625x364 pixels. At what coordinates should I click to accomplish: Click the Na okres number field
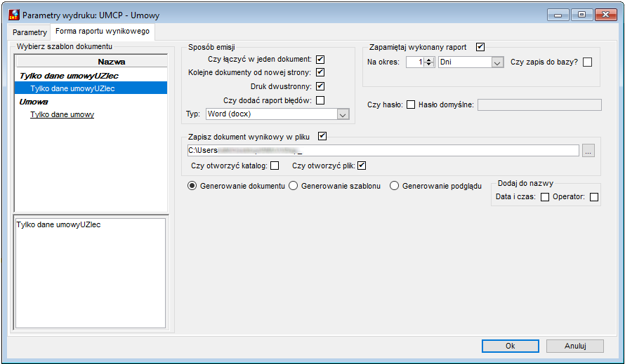coord(415,62)
